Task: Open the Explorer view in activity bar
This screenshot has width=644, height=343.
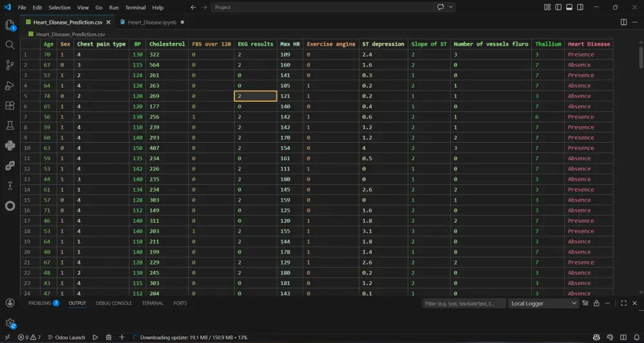Action: pos(10,26)
